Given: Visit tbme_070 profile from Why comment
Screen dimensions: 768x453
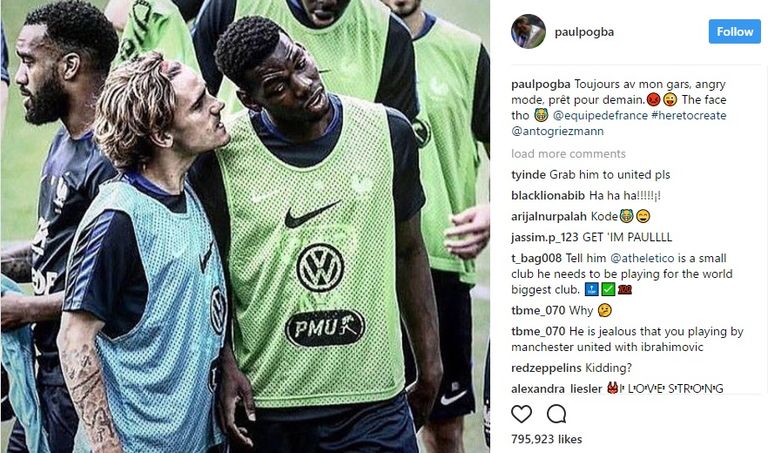Looking at the screenshot, I should (538, 310).
